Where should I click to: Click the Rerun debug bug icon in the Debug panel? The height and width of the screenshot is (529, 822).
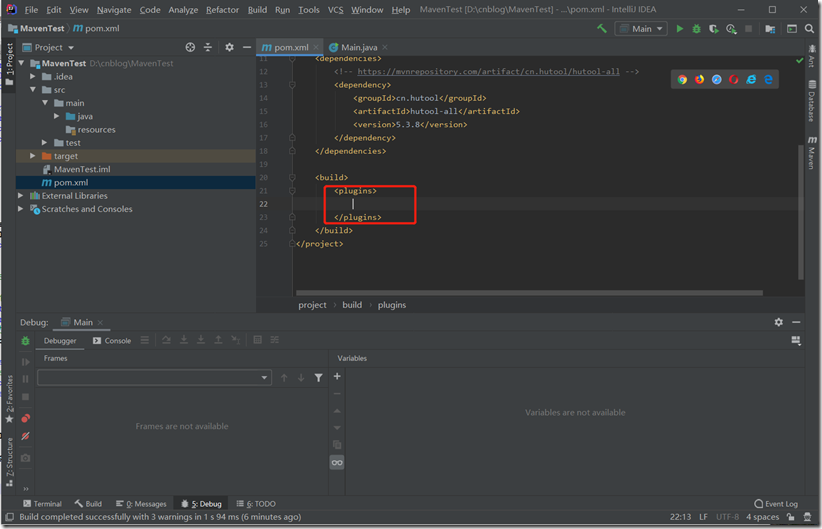tap(25, 341)
